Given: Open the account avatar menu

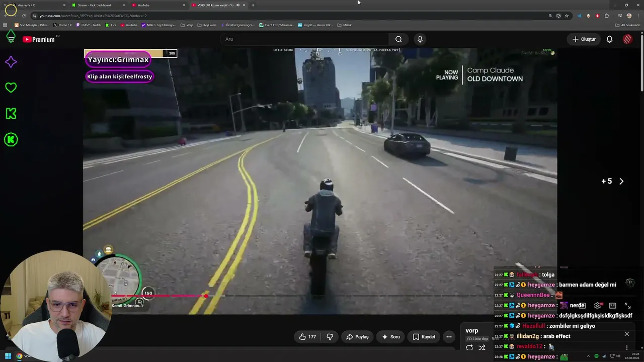Looking at the screenshot, I should 627,39.
